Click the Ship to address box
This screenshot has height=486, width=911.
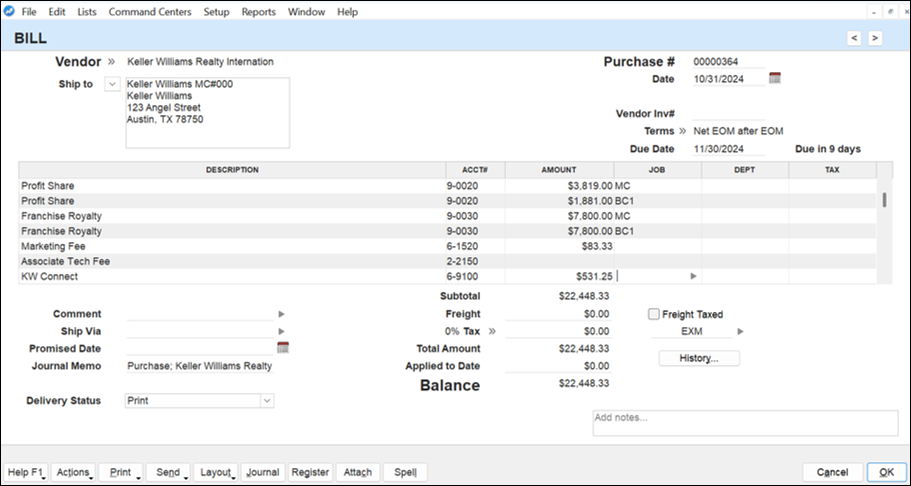pyautogui.click(x=208, y=113)
